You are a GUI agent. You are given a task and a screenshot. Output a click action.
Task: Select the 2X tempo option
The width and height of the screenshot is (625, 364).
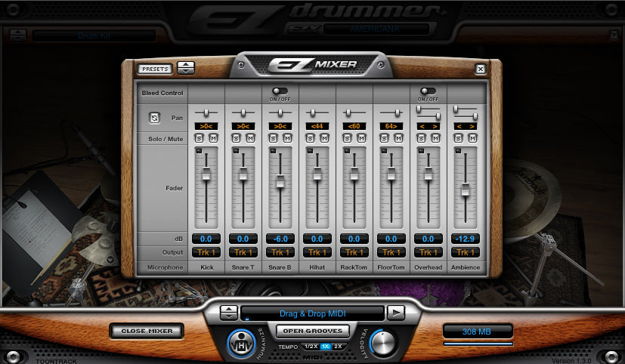pyautogui.click(x=339, y=346)
